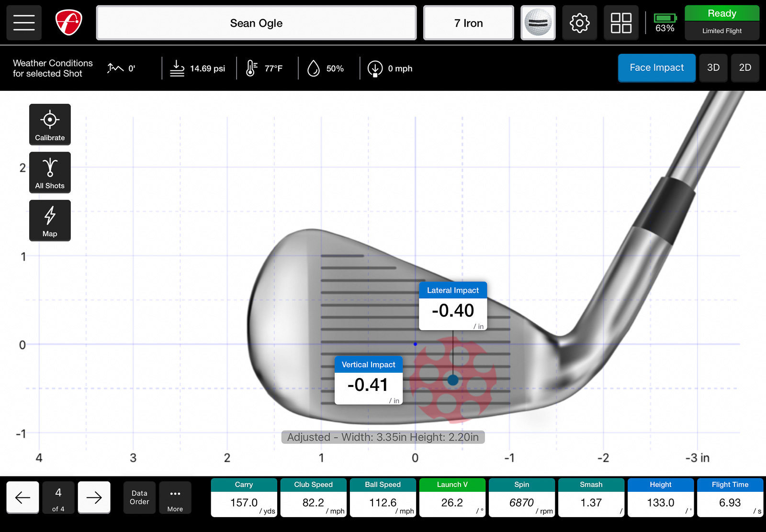Show All Shots on the face

tap(50, 173)
